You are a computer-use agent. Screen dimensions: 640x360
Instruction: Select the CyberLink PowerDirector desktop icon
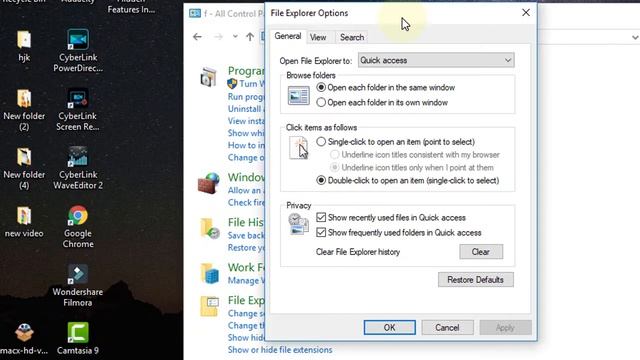click(78, 40)
